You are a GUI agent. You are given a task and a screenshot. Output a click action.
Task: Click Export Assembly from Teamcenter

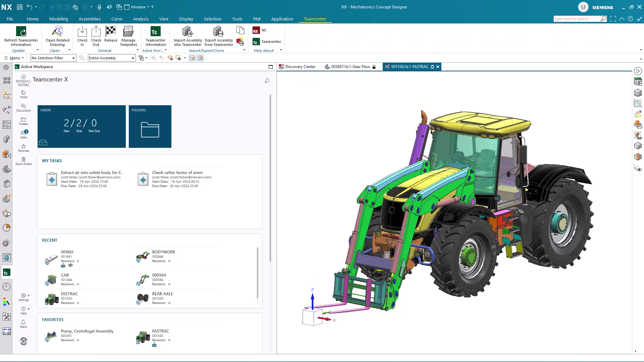point(218,32)
